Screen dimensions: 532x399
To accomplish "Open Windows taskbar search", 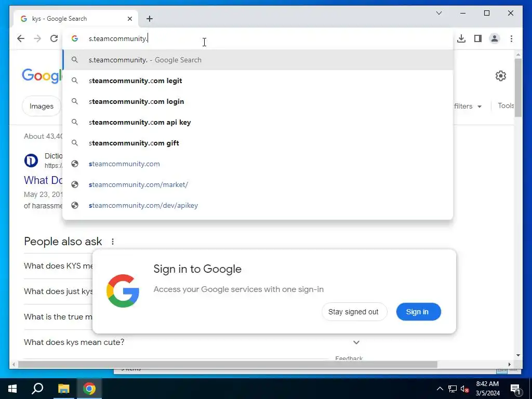I will coord(37,389).
